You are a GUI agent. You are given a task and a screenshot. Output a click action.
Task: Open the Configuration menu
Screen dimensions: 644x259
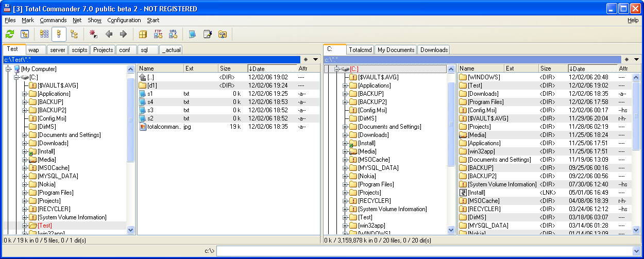point(124,20)
